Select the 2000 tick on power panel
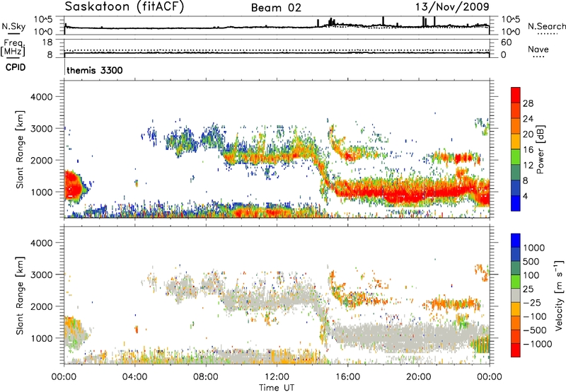Viewport: 566px width, 392px height. click(41, 160)
